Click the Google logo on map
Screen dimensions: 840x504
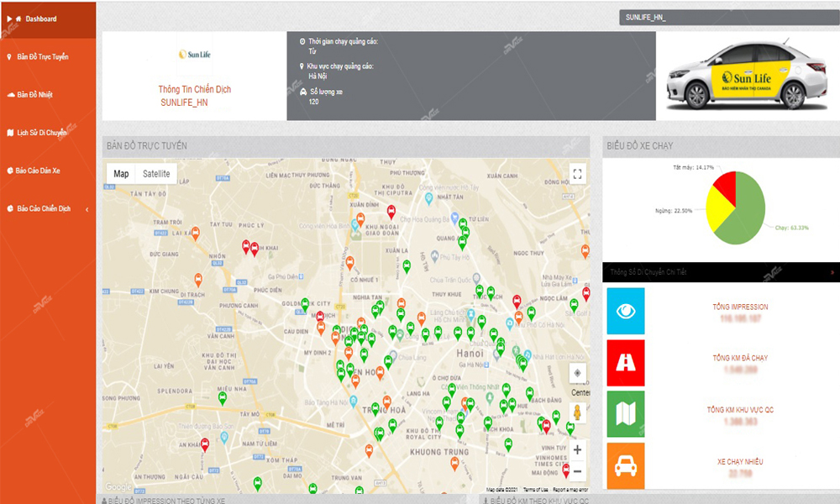pos(118,486)
